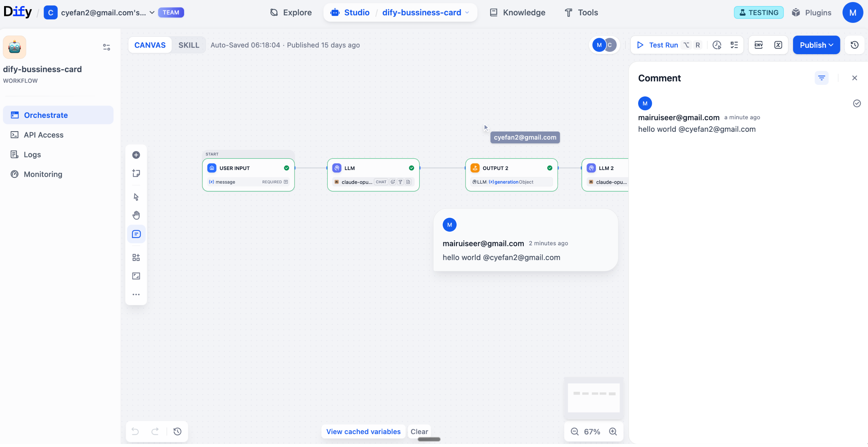Mark the comment as resolved
Image resolution: width=868 pixels, height=447 pixels.
click(x=857, y=104)
